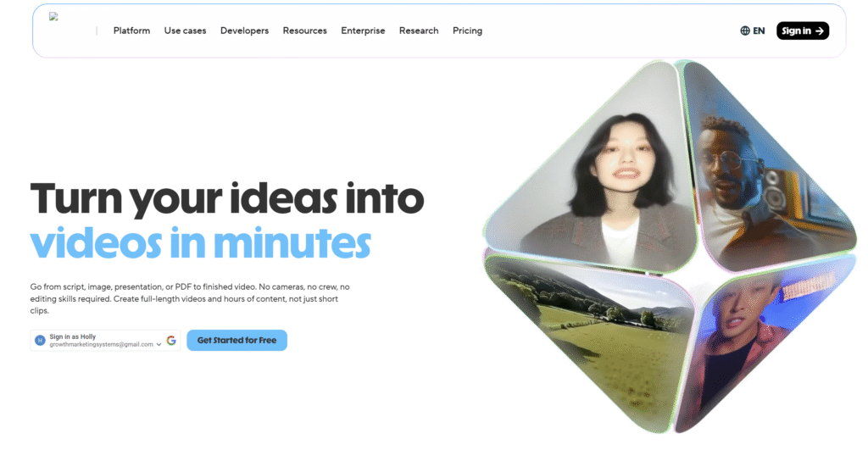Go to the Enterprise page
868x450 pixels.
click(x=363, y=31)
